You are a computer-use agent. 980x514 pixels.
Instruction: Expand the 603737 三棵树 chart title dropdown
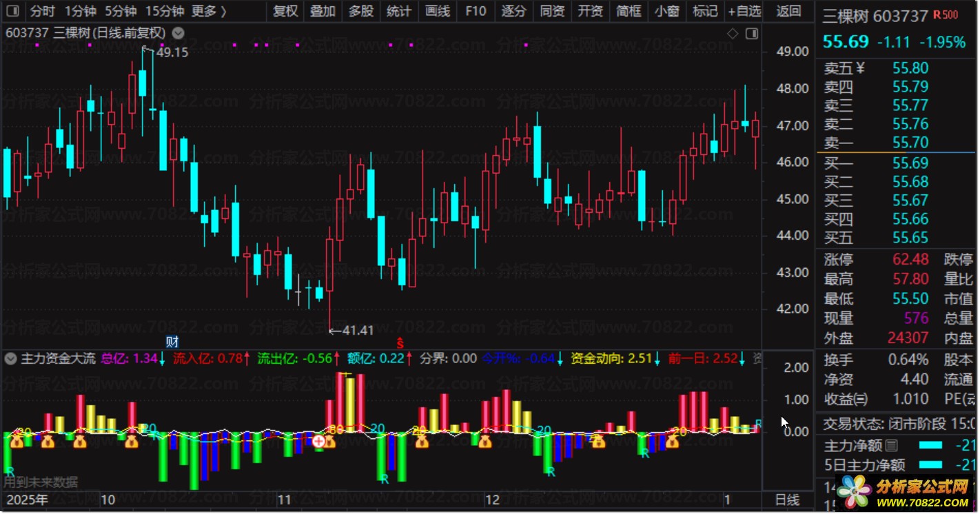(x=178, y=33)
